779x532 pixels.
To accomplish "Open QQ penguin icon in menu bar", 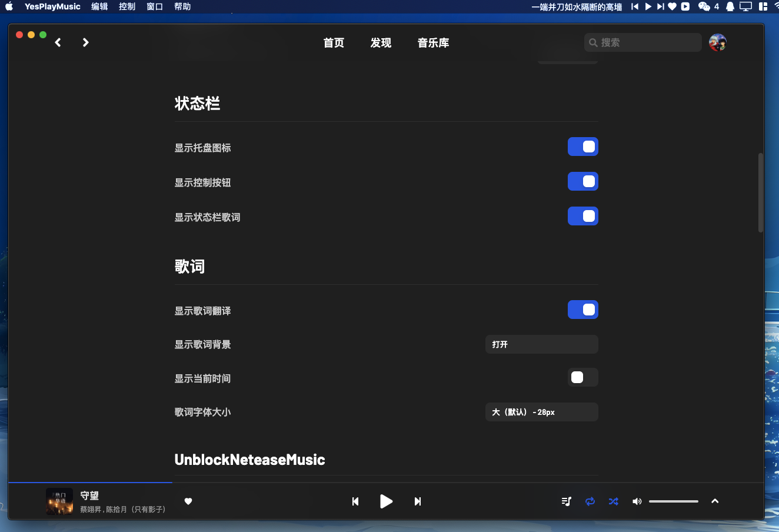I will point(730,6).
